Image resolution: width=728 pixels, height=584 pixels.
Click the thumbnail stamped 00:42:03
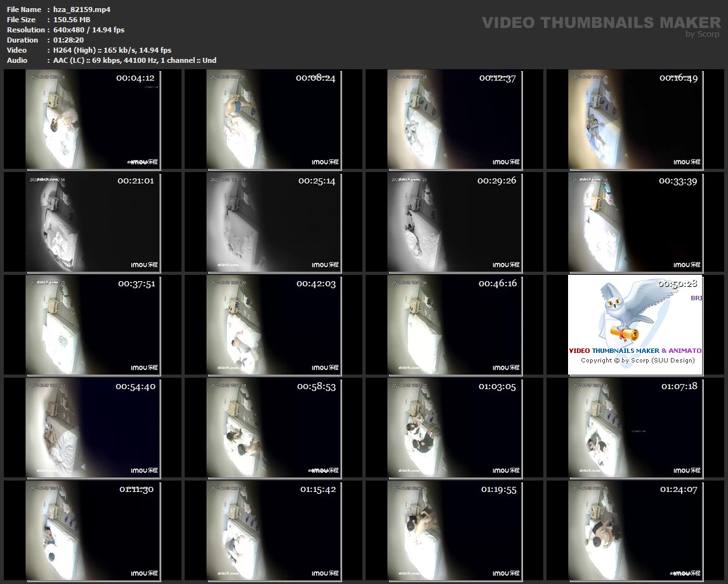274,325
